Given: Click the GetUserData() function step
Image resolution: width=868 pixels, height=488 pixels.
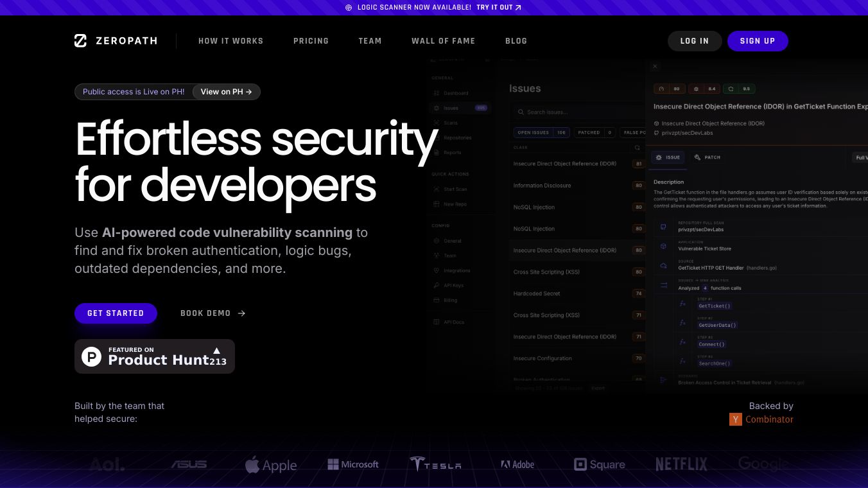Looking at the screenshot, I should 717,325.
